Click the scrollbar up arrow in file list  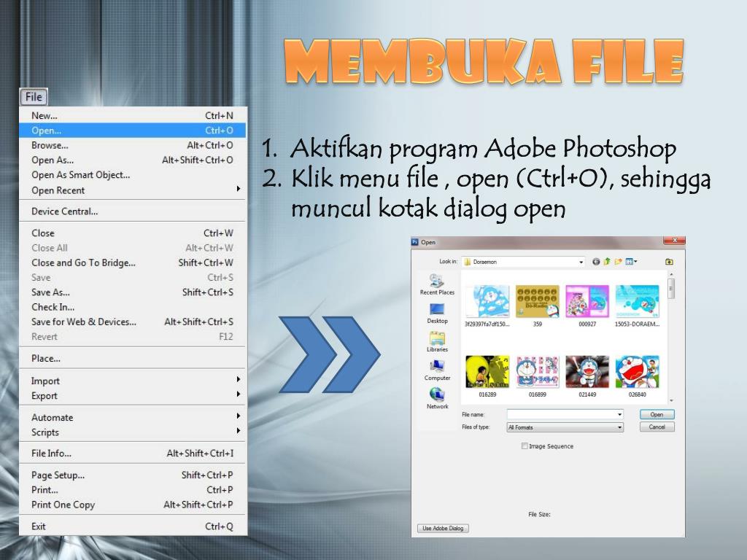[x=671, y=274]
